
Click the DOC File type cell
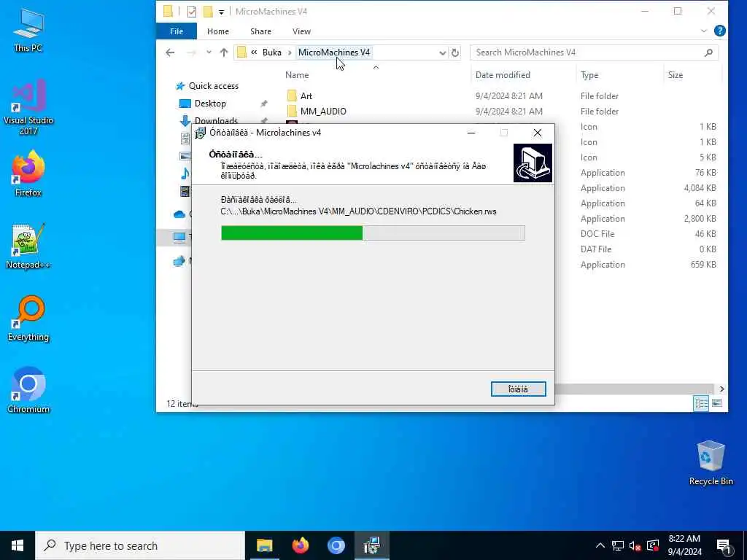click(x=597, y=234)
